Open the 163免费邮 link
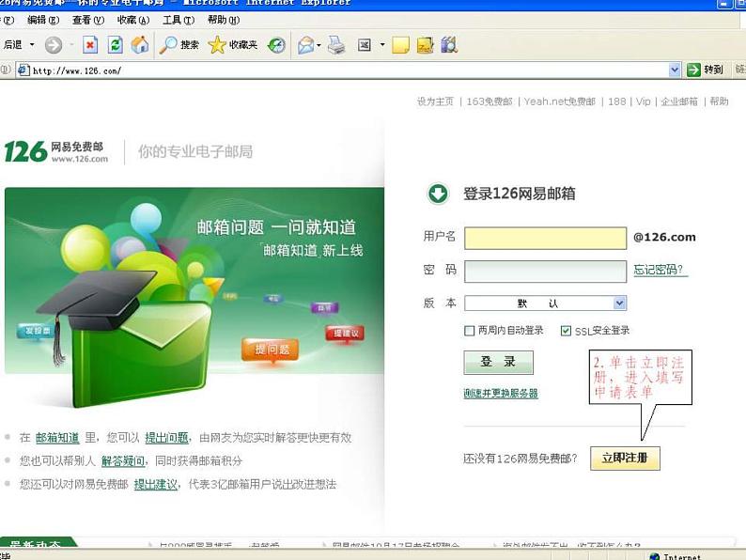Viewport: 746px width, 560px height. click(x=490, y=101)
